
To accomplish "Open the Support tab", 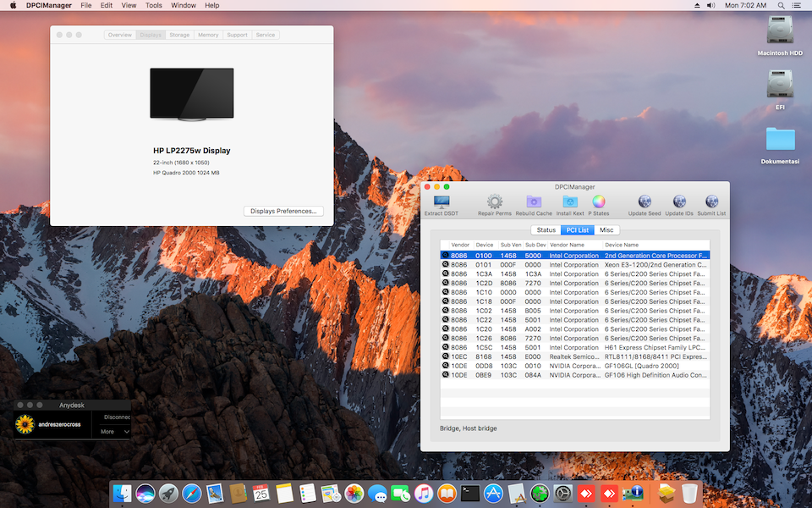I will point(237,35).
